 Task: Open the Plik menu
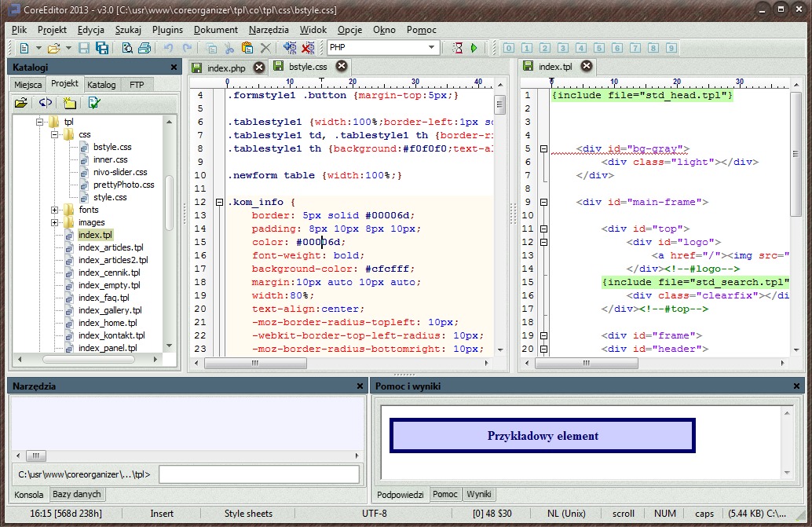19,30
